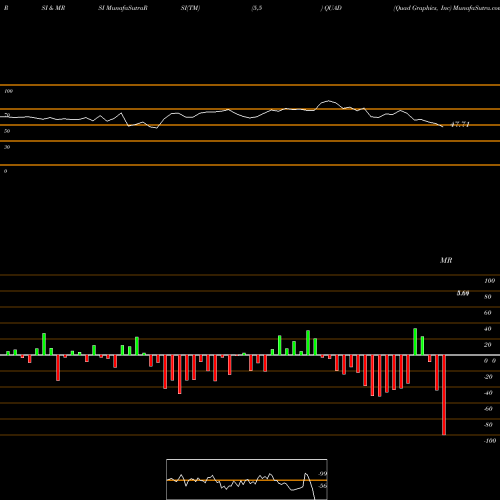The height and width of the screenshot is (500, 500).
Task: Click the -56 label in mini chart
Action: point(322,486)
